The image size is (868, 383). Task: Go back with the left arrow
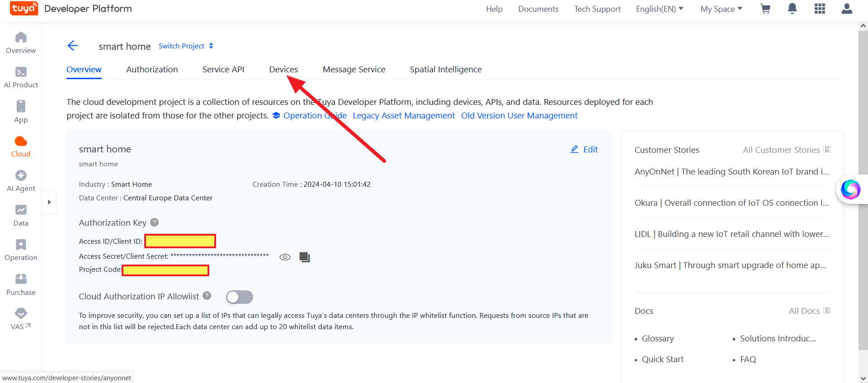point(72,46)
